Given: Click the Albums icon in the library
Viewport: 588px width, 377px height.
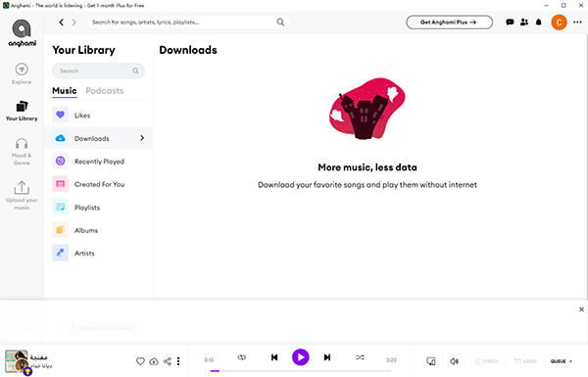Looking at the screenshot, I should tap(60, 230).
